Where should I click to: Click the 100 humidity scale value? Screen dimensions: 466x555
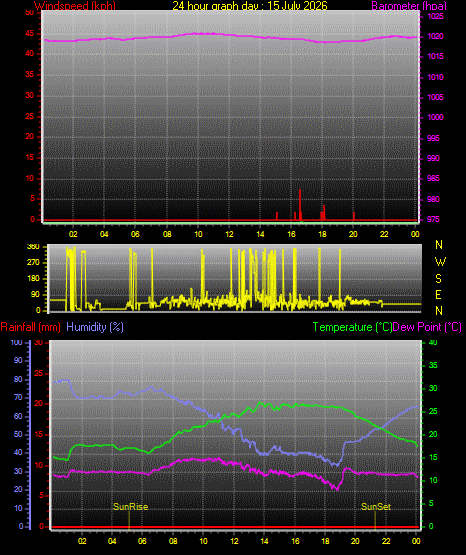pos(16,342)
